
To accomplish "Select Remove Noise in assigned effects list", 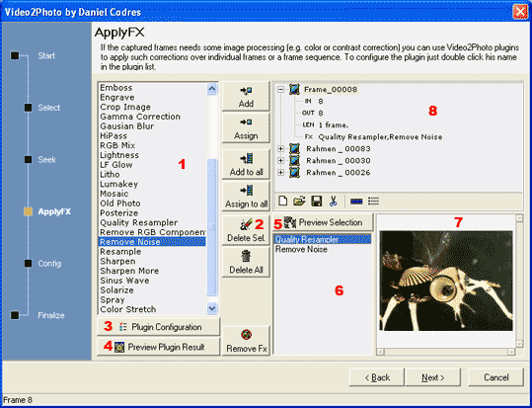I will (301, 249).
